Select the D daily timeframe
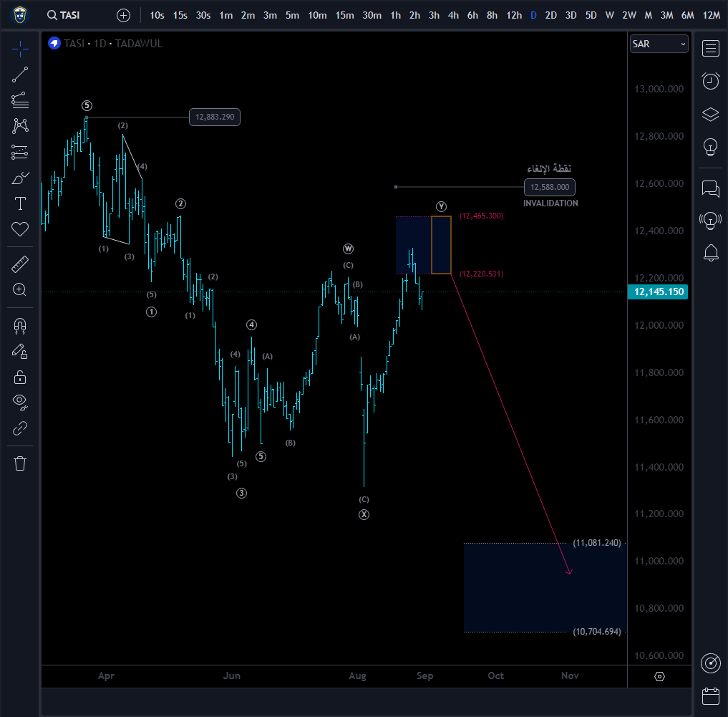Screen dimensions: 728x717 pos(533,15)
